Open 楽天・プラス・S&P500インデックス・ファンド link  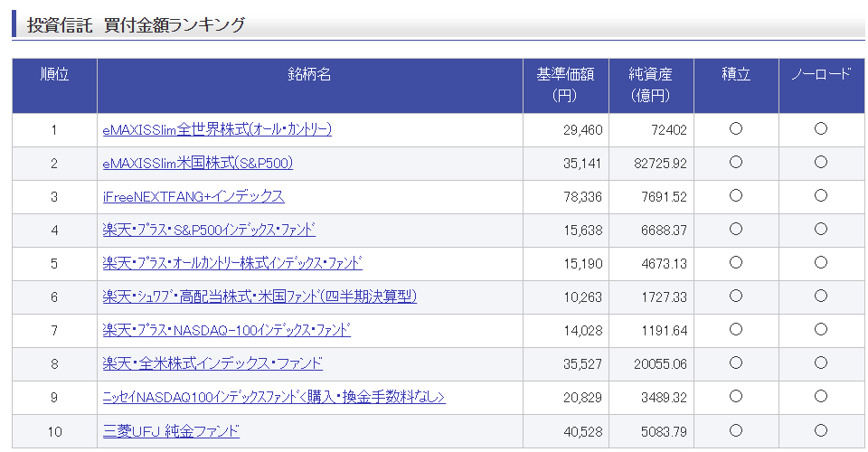point(209,230)
